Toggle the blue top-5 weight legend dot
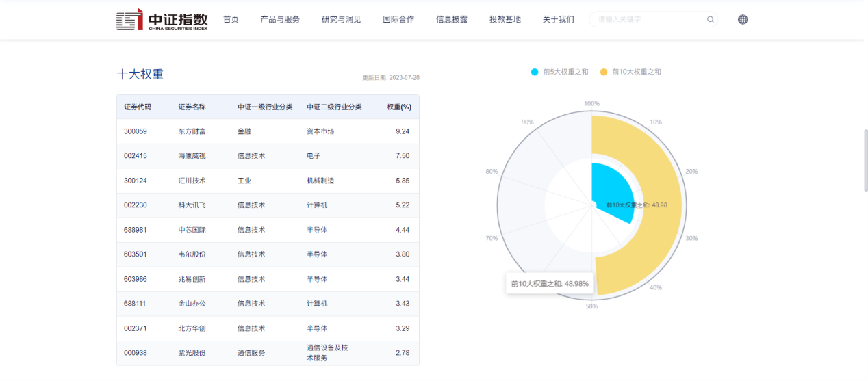 (x=535, y=72)
